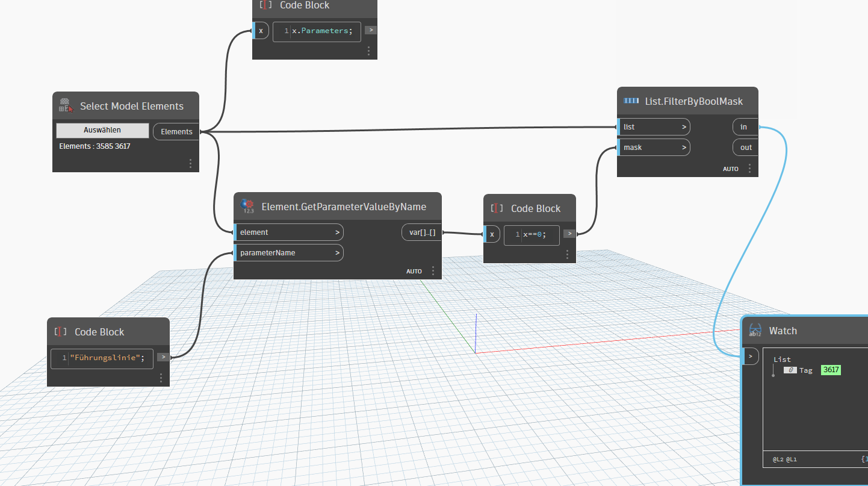Edit the "Führungslinie"; code field
Screen dimensions: 868x486
[102, 358]
